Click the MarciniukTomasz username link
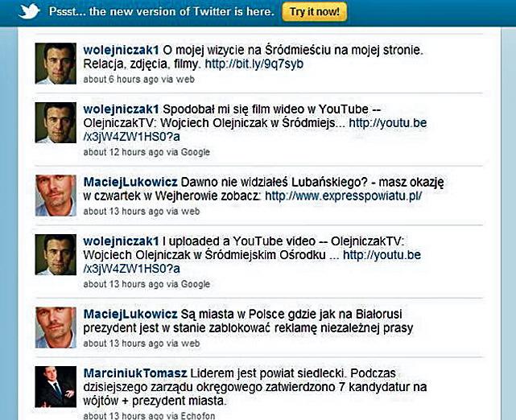Viewport: 516px width, 420px height. coord(134,373)
